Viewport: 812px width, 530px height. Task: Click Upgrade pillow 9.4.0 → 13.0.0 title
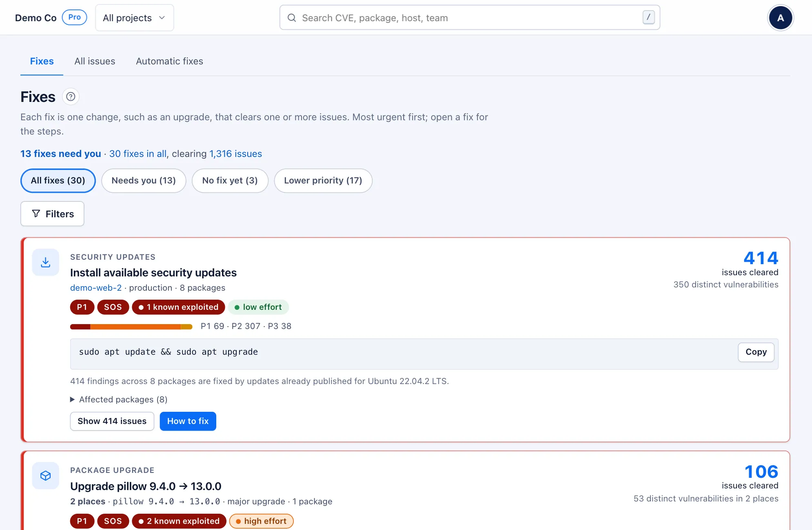coord(146,486)
